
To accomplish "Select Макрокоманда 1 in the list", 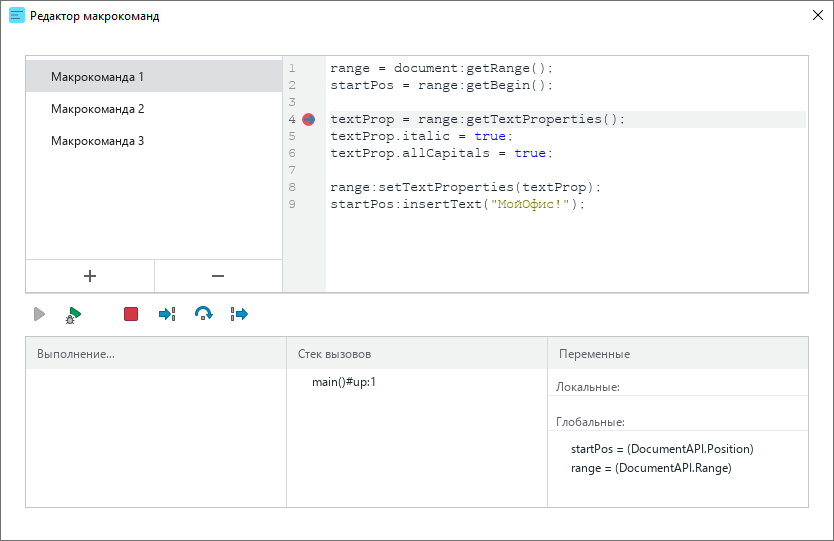I will coord(154,76).
